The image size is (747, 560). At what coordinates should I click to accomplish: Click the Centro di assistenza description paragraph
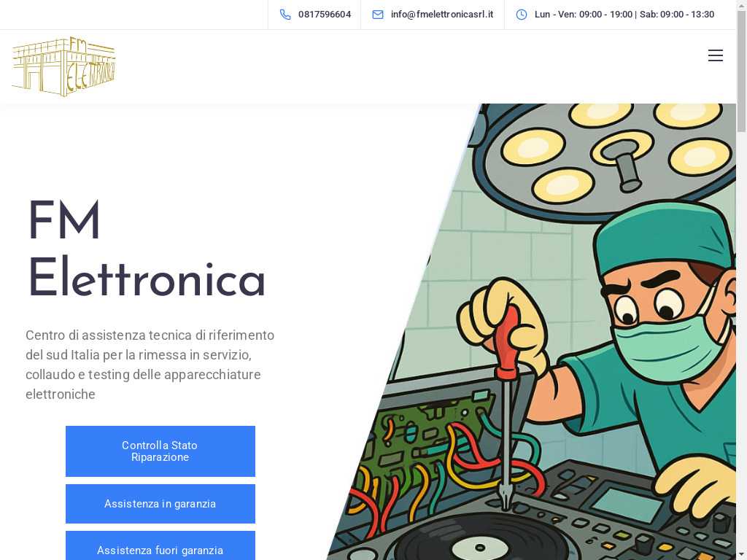[x=150, y=365]
